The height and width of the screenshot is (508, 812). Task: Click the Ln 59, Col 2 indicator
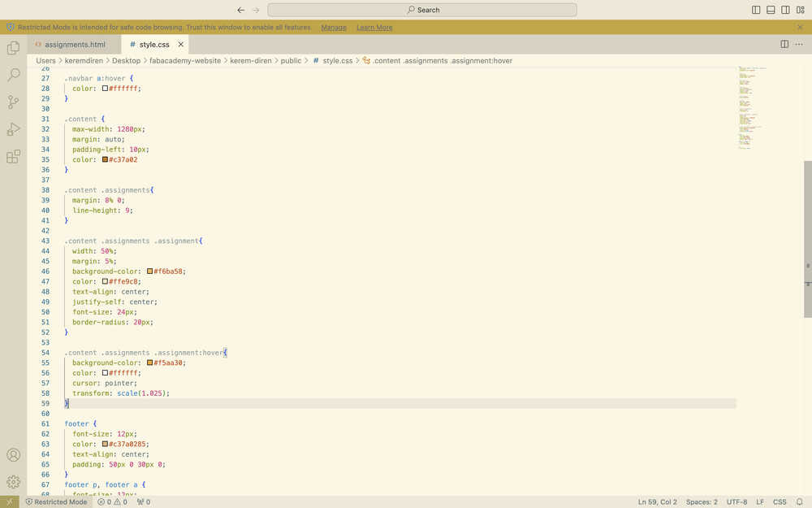click(657, 501)
